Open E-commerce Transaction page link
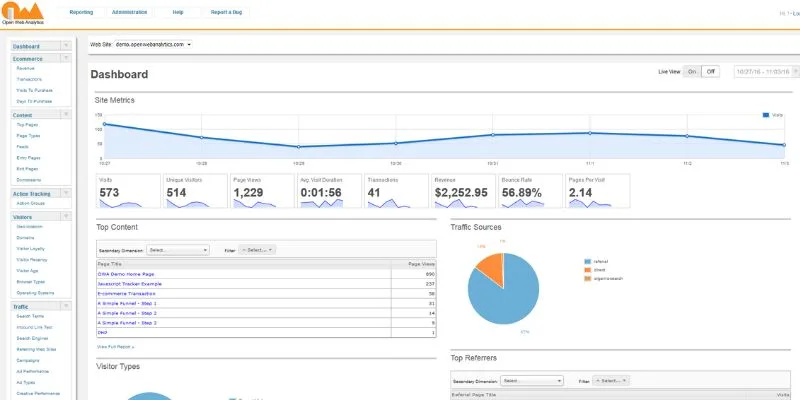This screenshot has height=400, width=800. (127, 294)
